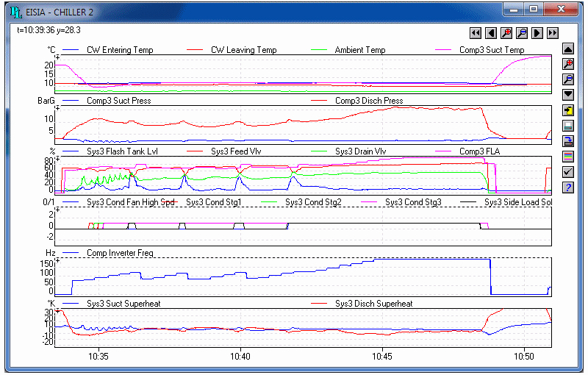Click the 10:35 time axis label
588x375 pixels.
[x=98, y=356]
